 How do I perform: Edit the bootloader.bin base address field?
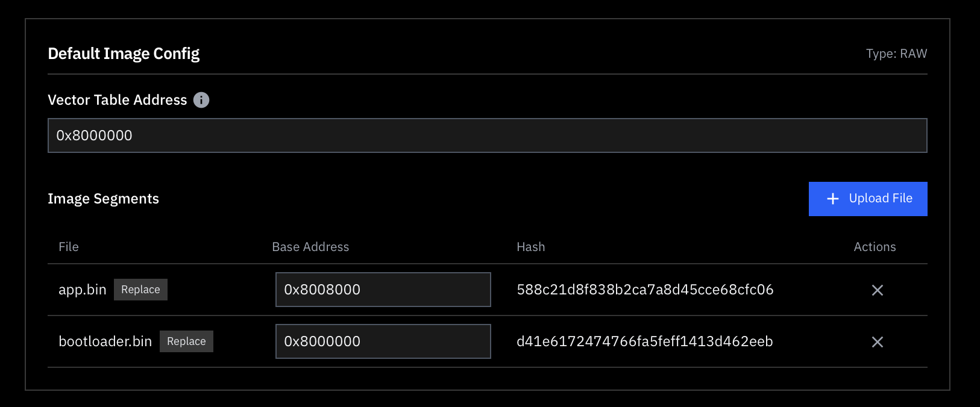(x=383, y=341)
